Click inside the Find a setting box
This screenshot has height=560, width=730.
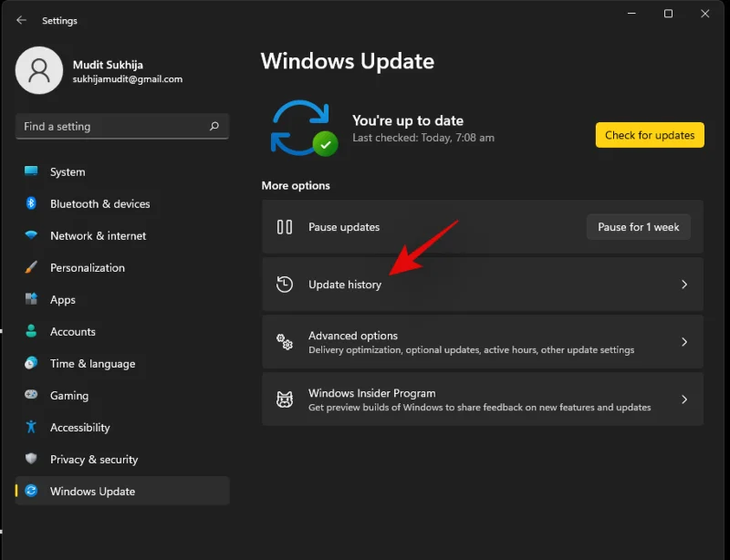[x=100, y=126]
